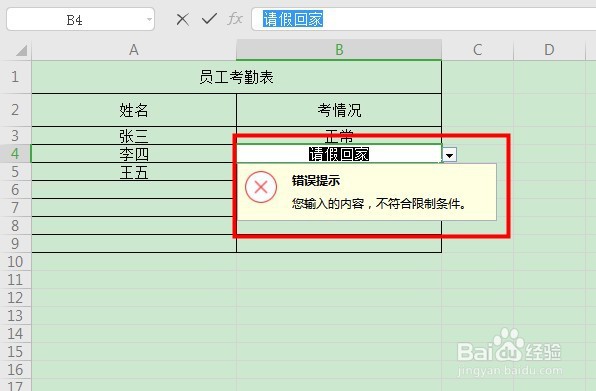Select row 3 header
596x391 pixels.
[x=15, y=136]
